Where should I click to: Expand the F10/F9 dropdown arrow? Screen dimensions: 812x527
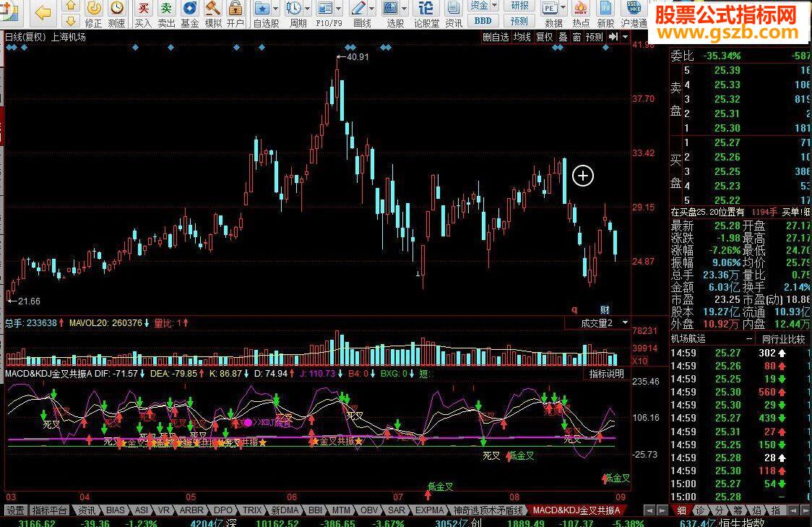click(339, 8)
